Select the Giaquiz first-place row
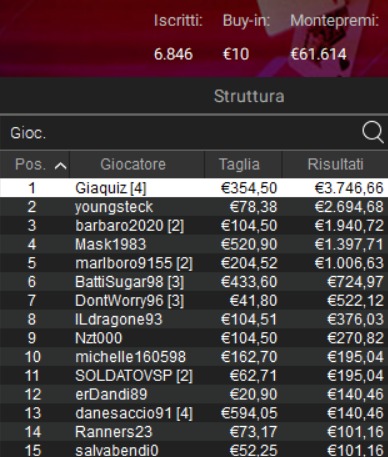Viewport: 388px width, 457px height. pos(194,188)
